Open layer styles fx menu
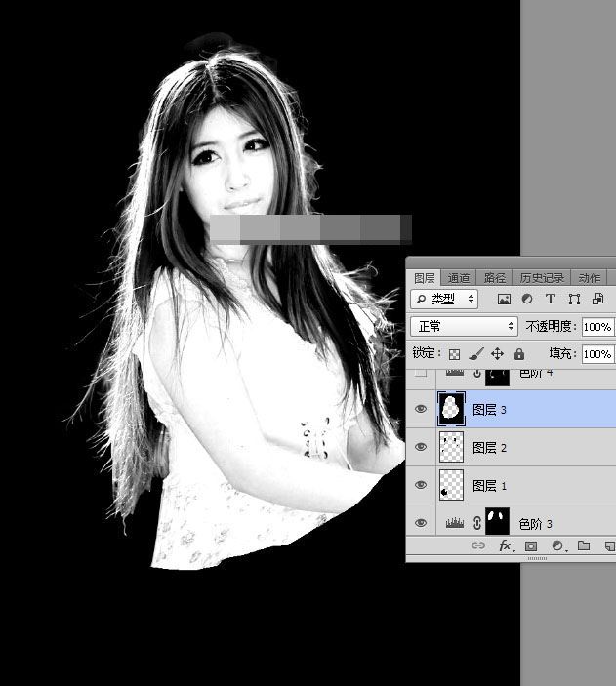This screenshot has height=686, width=616. pos(506,546)
